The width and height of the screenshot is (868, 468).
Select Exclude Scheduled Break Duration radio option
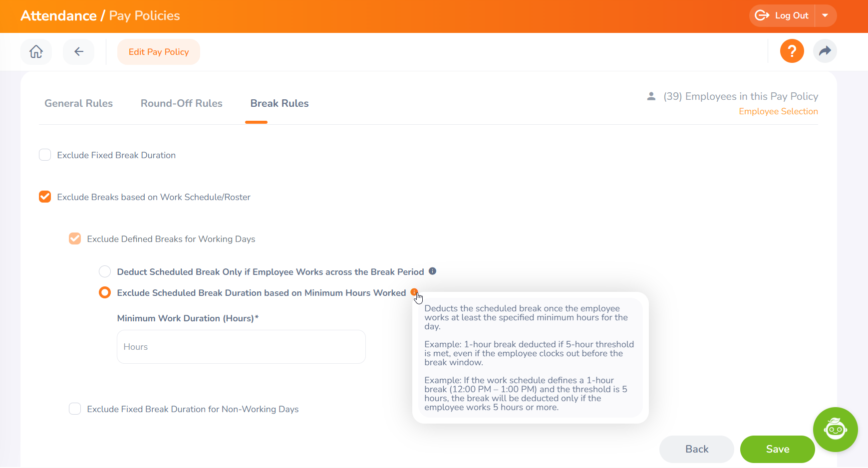105,292
